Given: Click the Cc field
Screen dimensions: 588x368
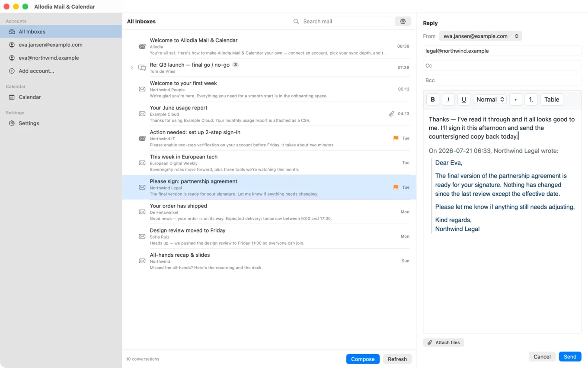Looking at the screenshot, I should tap(502, 66).
